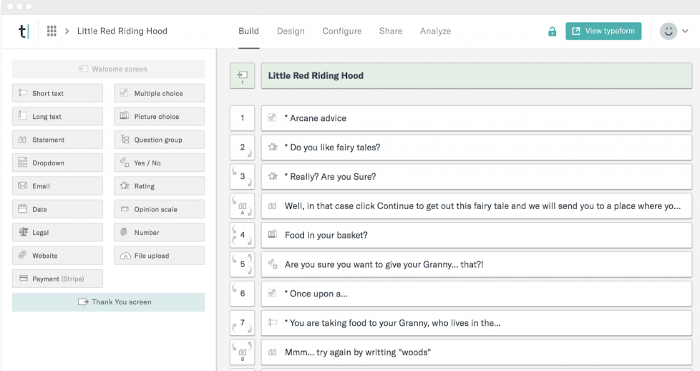Click star icon in Do you like fairy tales row

pyautogui.click(x=272, y=147)
